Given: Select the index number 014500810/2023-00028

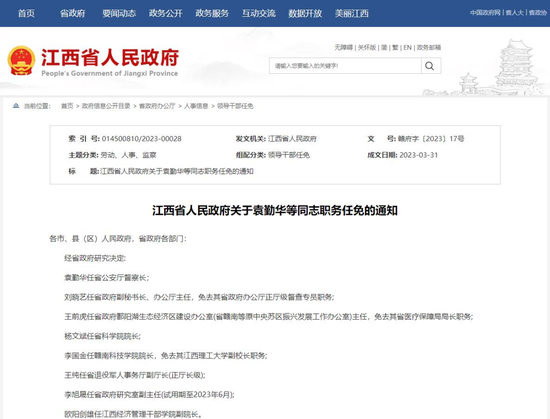Looking at the screenshot, I should (x=142, y=139).
